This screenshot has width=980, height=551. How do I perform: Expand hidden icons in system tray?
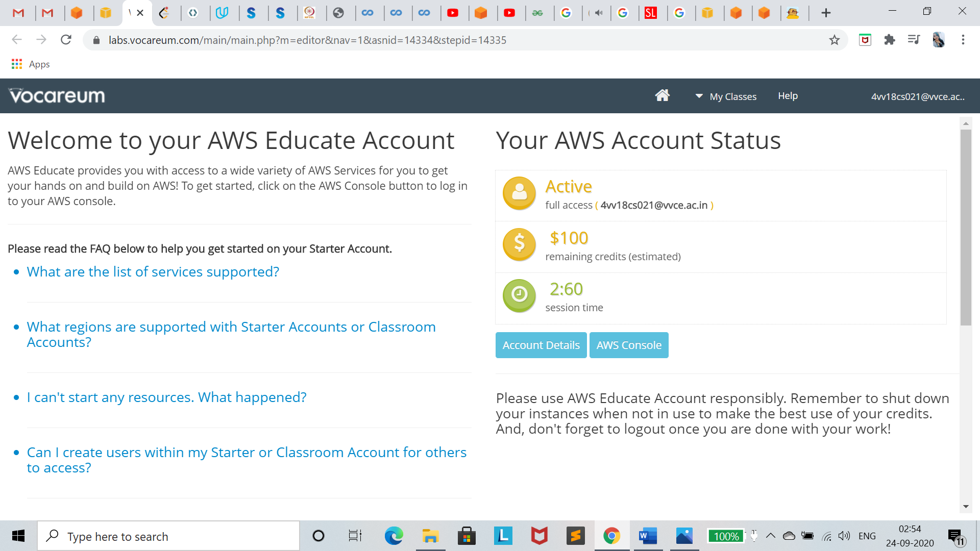[x=771, y=536]
